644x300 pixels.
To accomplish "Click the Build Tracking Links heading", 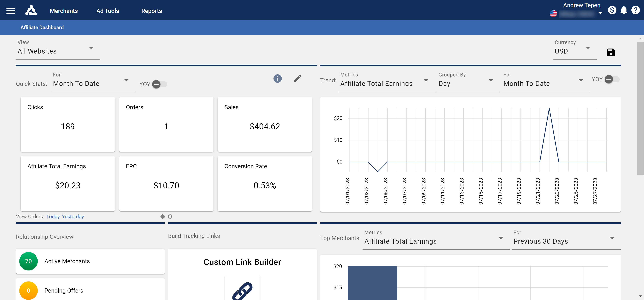I will [194, 236].
